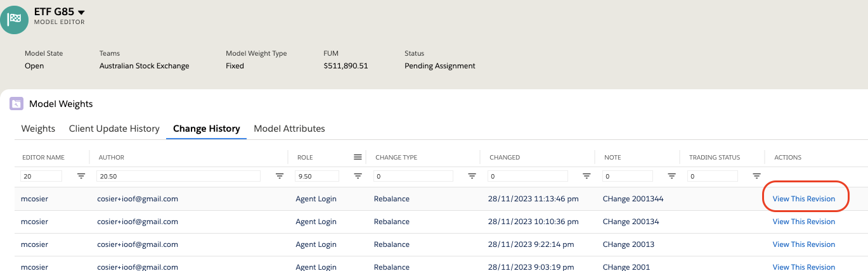868x271 pixels.
Task: Open the Client Update History tab
Action: pyautogui.click(x=114, y=129)
